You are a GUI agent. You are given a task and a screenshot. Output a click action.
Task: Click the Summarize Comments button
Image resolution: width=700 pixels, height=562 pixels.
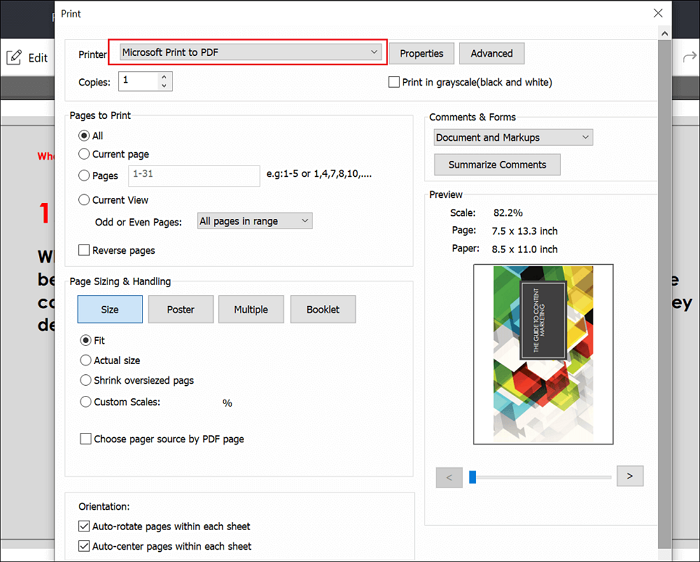tap(497, 165)
